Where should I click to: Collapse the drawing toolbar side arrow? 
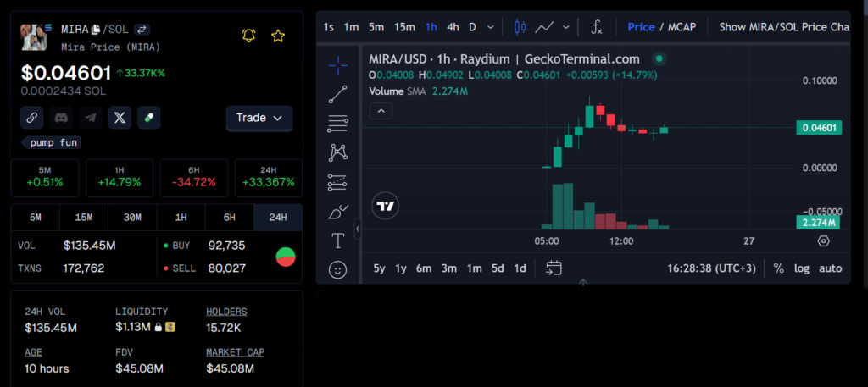point(358,228)
